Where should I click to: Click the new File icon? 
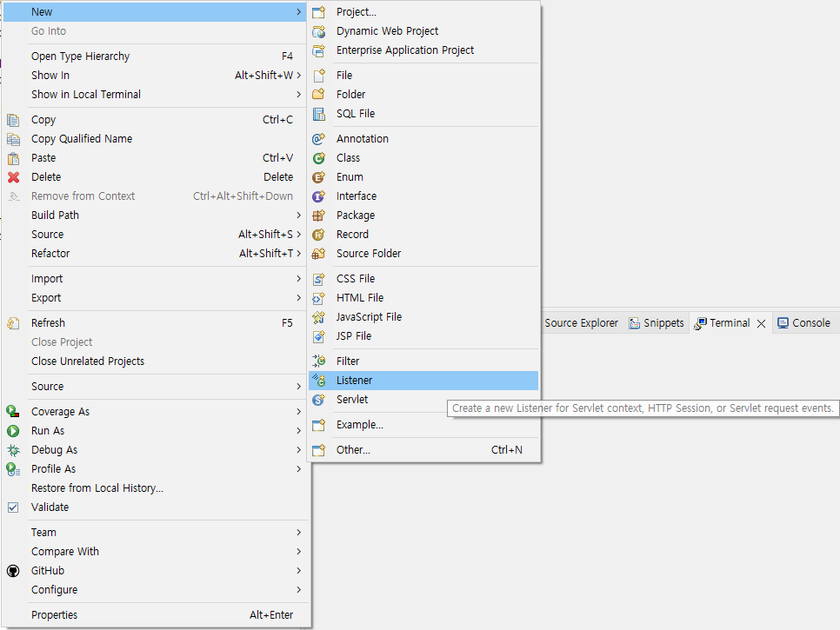pos(319,76)
